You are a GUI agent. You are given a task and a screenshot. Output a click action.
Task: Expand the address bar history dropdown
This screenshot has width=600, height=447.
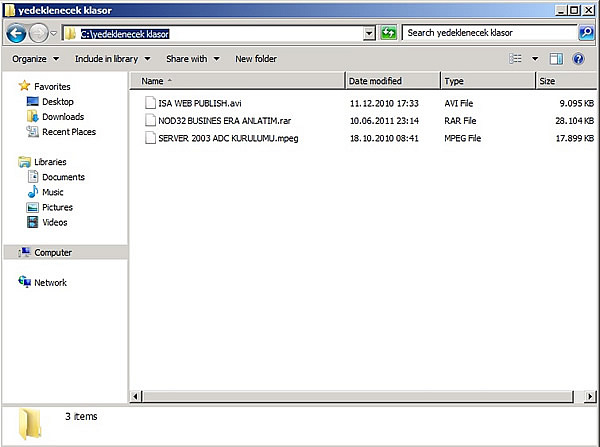click(369, 33)
